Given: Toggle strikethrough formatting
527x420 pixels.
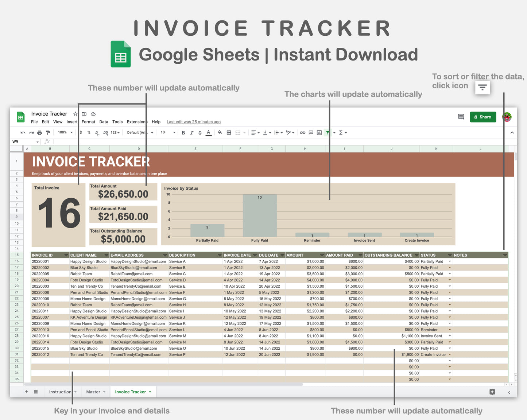Looking at the screenshot, I should click(200, 132).
